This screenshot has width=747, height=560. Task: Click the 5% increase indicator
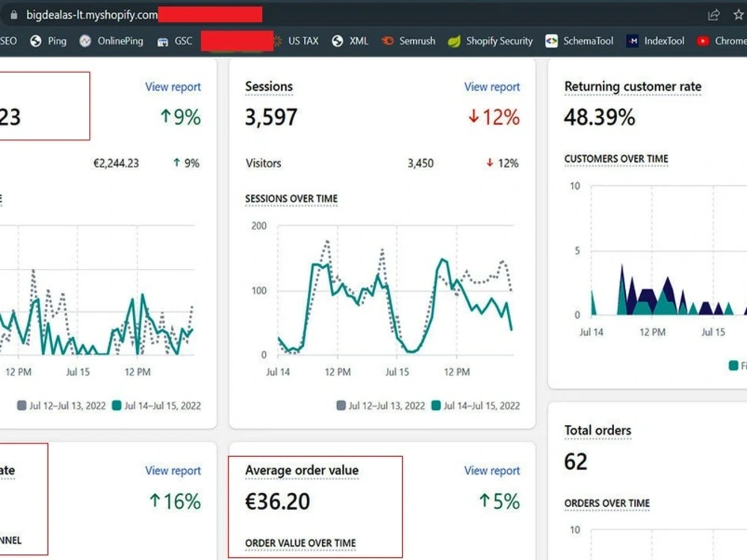[499, 502]
